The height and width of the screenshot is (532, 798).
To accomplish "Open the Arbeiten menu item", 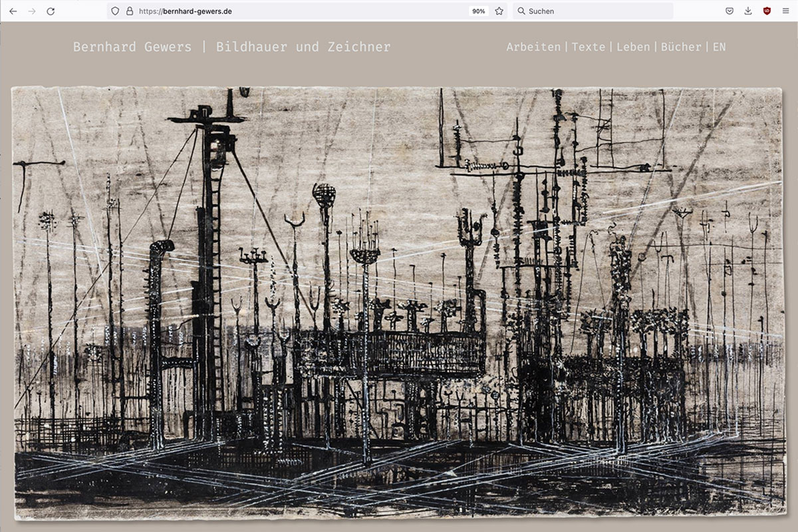I will tap(533, 47).
